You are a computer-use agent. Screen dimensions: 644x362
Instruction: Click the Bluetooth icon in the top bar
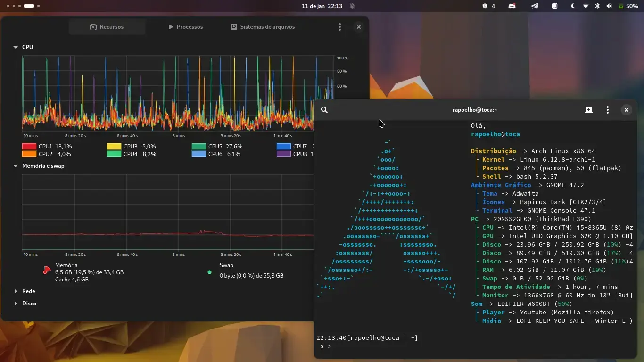click(x=597, y=6)
